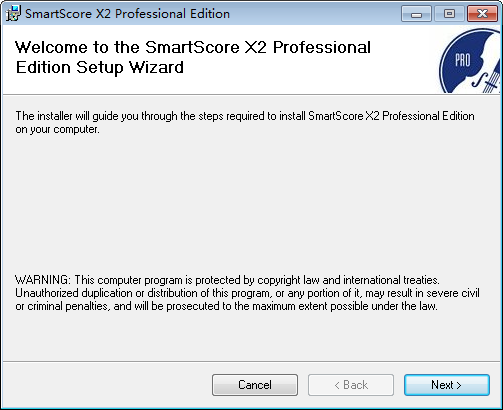Click the SmartScore X2 Professional Edition title text
This screenshot has height=410, width=503.
tap(127, 14)
